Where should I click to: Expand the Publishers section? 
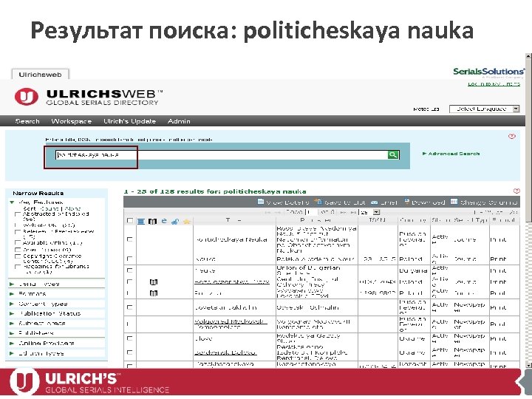[x=13, y=333]
